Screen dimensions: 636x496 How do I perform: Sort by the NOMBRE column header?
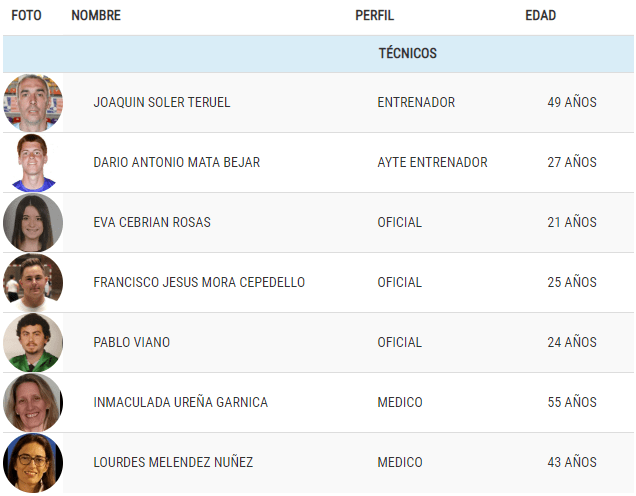coord(96,15)
